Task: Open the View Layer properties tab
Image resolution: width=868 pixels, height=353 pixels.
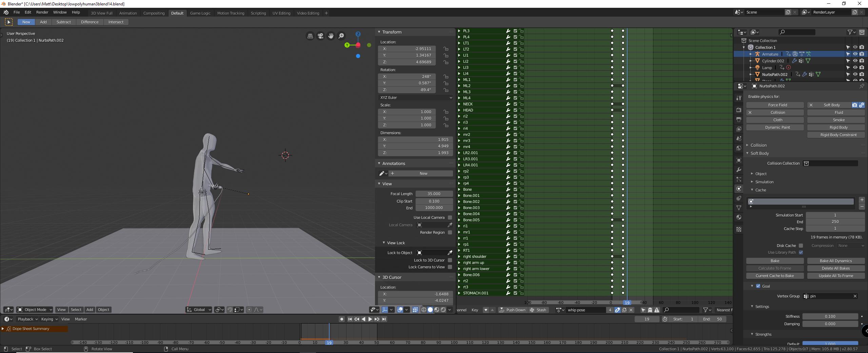Action: 739,129
